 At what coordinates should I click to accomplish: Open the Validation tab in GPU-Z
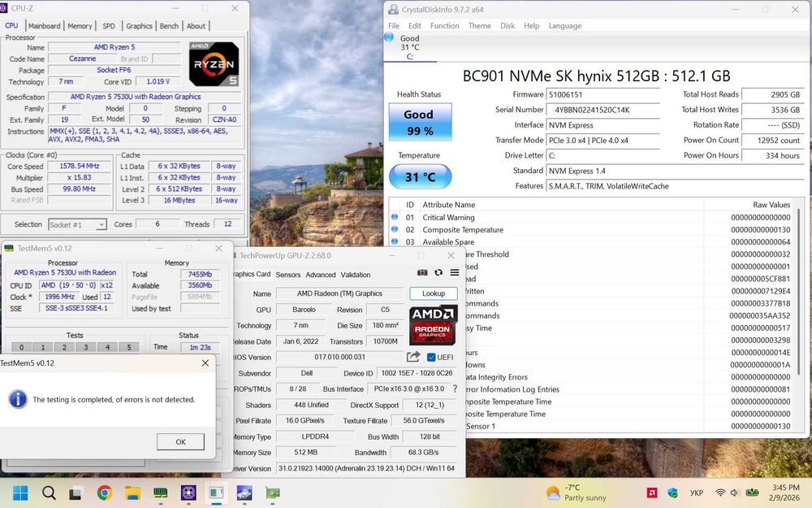point(356,275)
